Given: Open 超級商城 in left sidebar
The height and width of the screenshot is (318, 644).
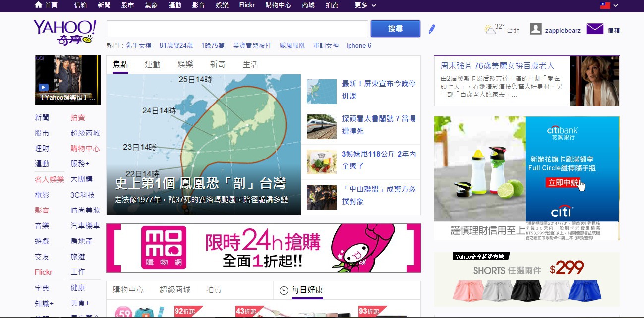Looking at the screenshot, I should point(85,133).
